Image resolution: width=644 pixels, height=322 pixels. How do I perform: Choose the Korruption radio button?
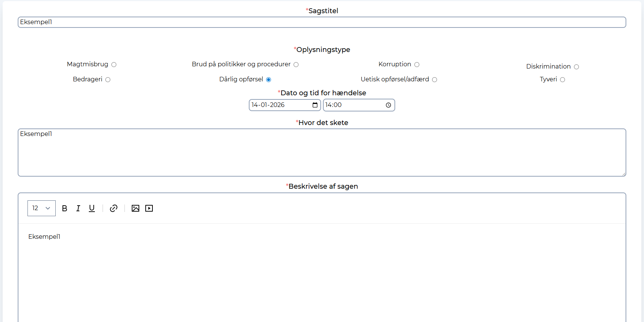[417, 65]
